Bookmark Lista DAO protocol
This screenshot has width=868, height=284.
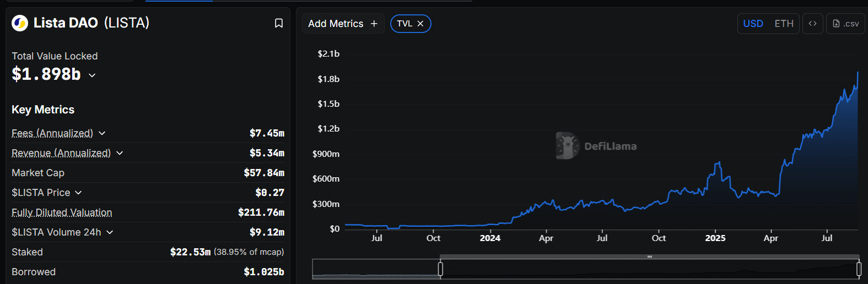click(x=279, y=23)
